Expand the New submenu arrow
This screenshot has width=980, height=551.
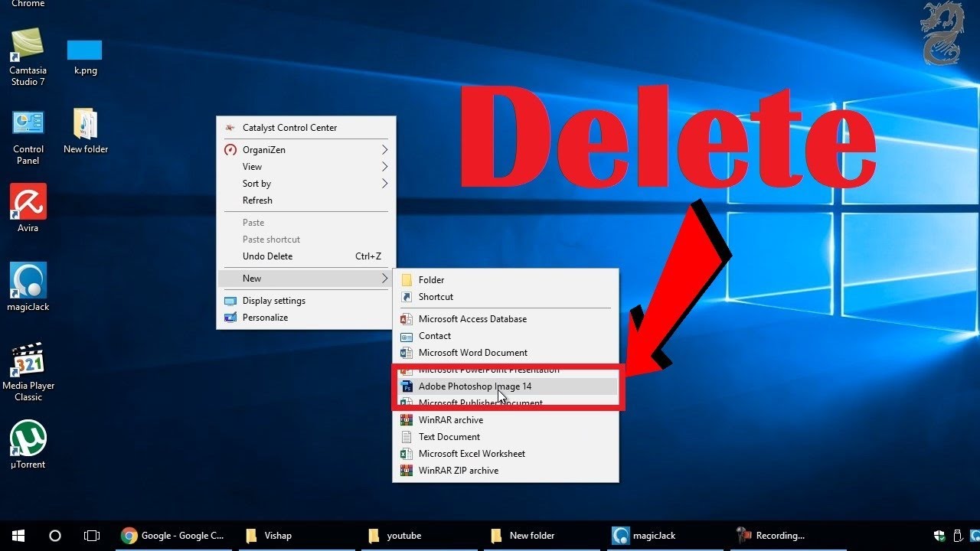point(385,279)
